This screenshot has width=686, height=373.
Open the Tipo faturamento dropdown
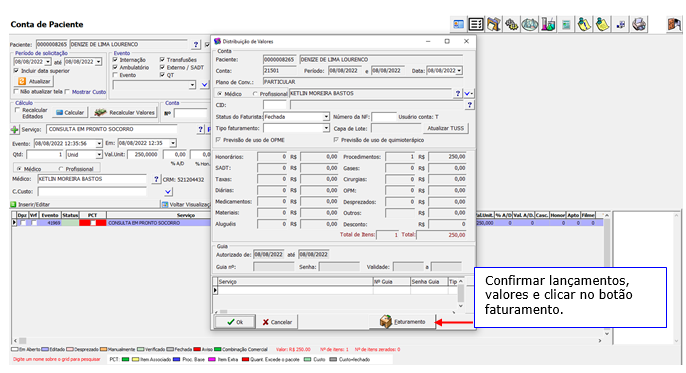point(326,129)
